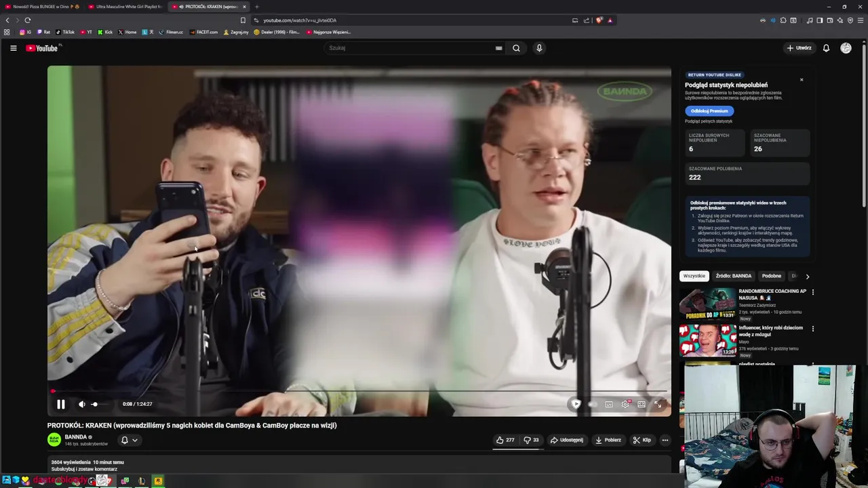The image size is (868, 488).
Task: Bookmark this page in the address bar
Action: tap(243, 20)
